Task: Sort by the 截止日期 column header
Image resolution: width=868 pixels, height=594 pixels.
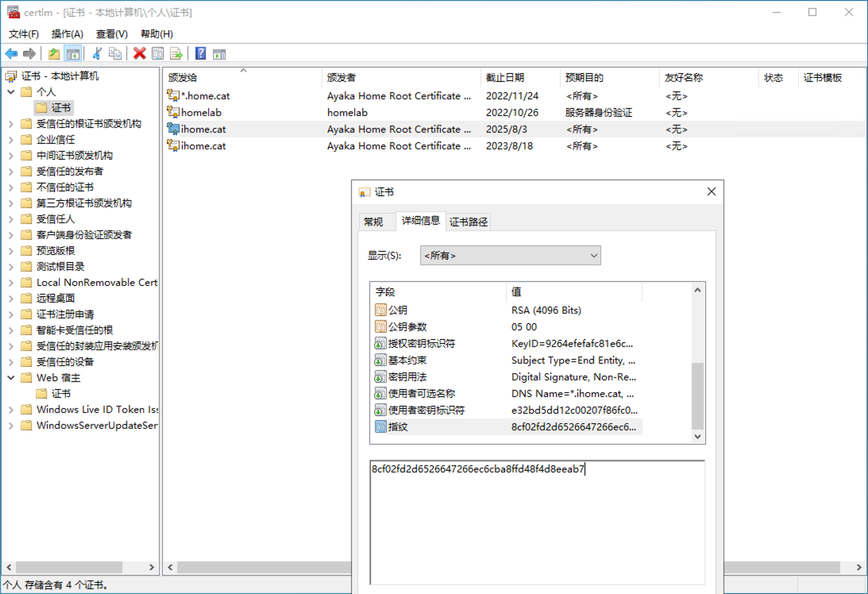Action: [x=505, y=78]
